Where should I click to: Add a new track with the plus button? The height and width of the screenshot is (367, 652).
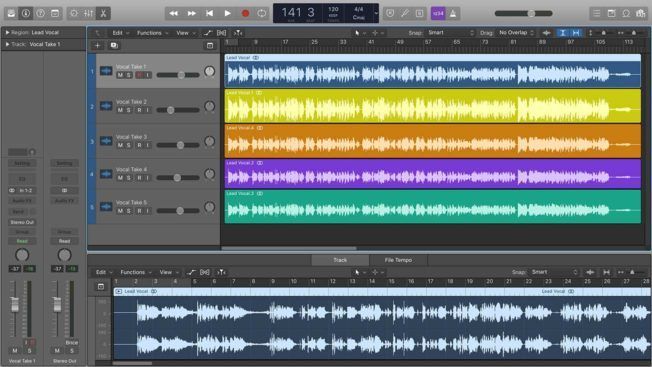tap(98, 45)
